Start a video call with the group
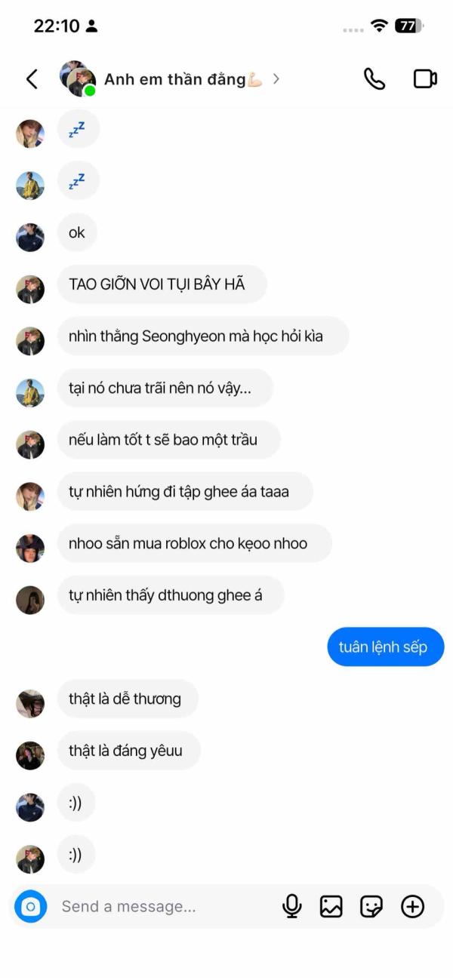453x980 pixels. tap(426, 79)
